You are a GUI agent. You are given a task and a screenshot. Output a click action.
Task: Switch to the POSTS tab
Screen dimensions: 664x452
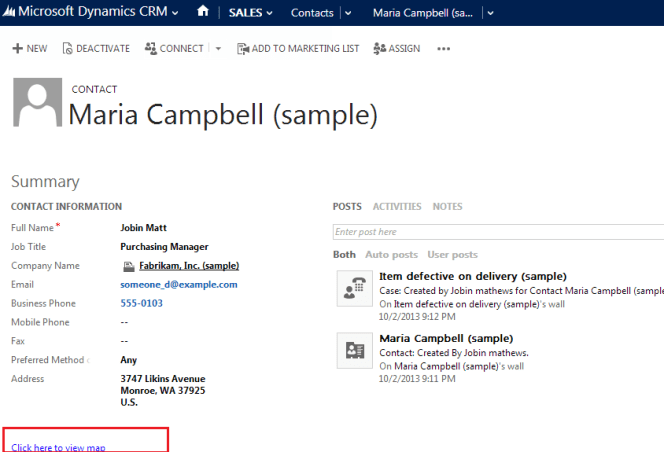click(347, 206)
